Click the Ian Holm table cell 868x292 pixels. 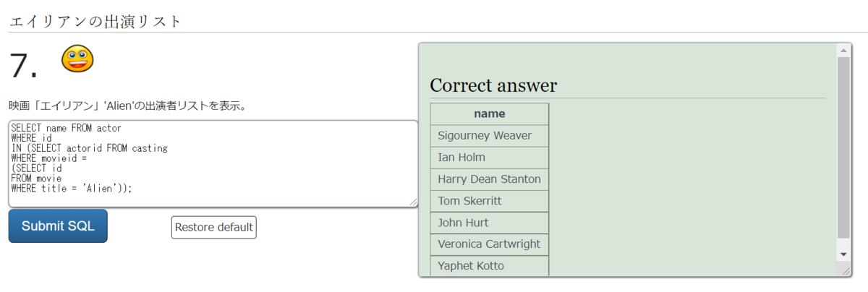(490, 158)
